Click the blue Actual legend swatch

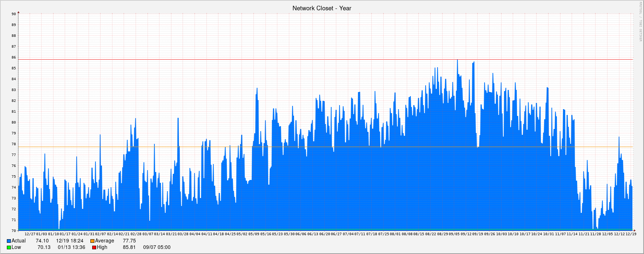click(x=9, y=241)
